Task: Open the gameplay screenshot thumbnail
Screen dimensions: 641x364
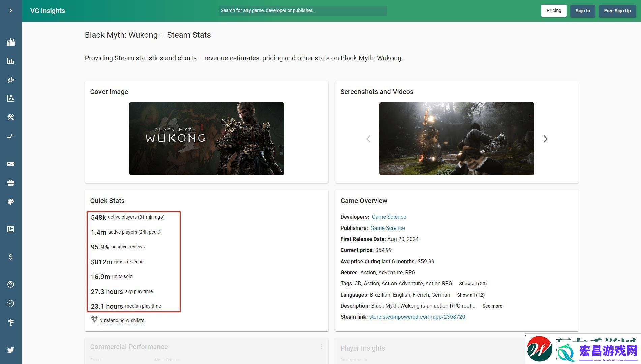Action: pyautogui.click(x=457, y=139)
